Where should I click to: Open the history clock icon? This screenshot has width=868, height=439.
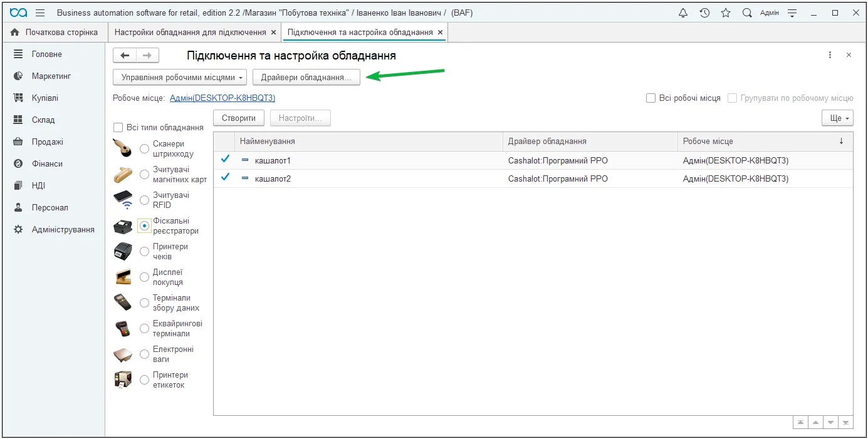(x=704, y=13)
